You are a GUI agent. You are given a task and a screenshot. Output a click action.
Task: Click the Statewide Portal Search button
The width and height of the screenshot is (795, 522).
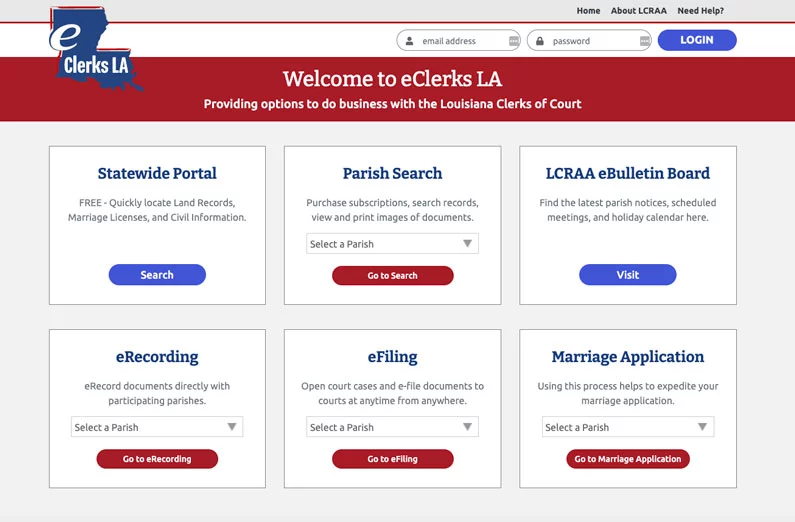point(157,275)
